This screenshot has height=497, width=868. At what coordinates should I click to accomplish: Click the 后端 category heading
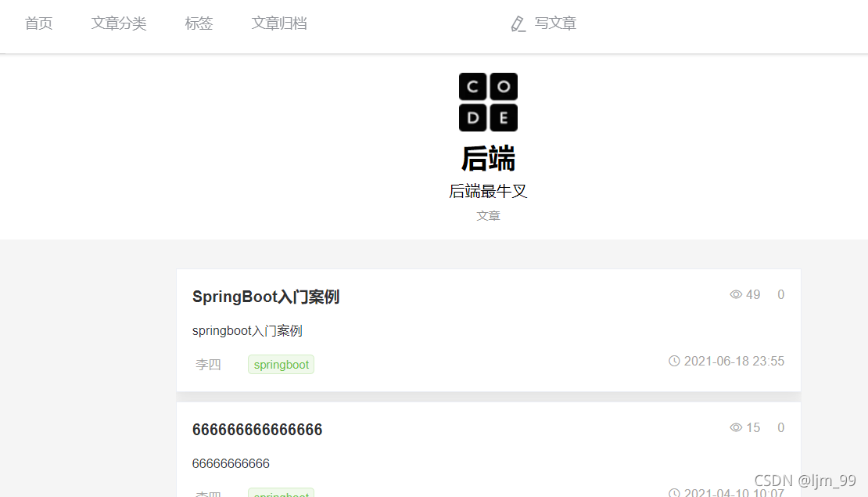pos(488,158)
